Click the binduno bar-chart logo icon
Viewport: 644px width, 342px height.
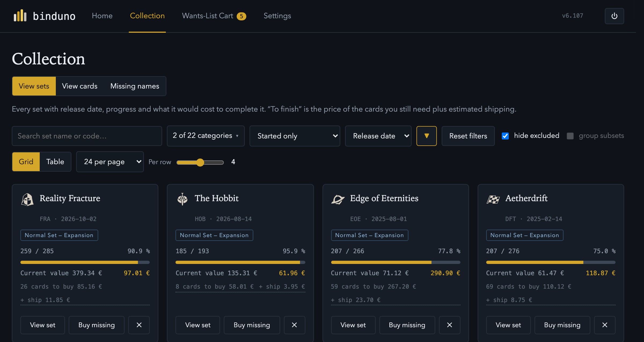coord(20,16)
